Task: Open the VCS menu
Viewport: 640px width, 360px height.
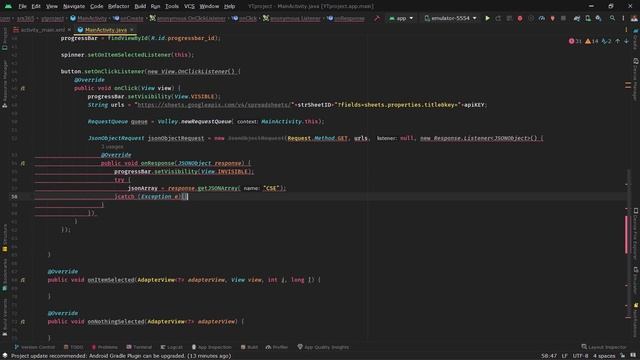Action: (x=189, y=6)
